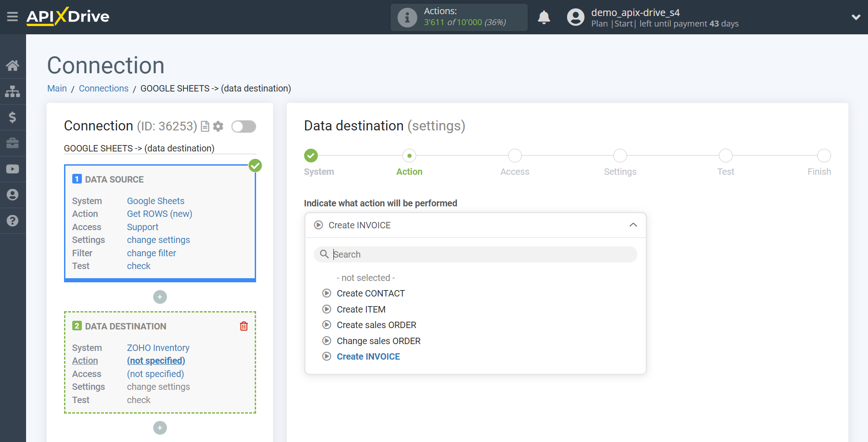
Task: Click the change filter link
Action: coord(151,253)
